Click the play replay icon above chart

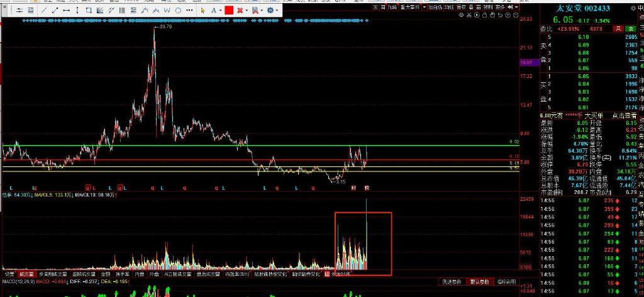tap(477, 15)
